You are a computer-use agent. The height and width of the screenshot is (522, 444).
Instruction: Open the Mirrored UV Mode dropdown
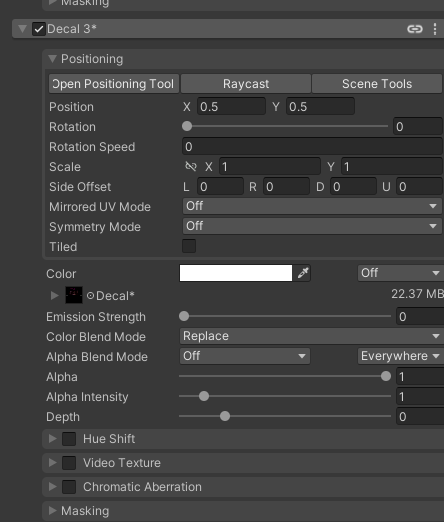coord(312,206)
